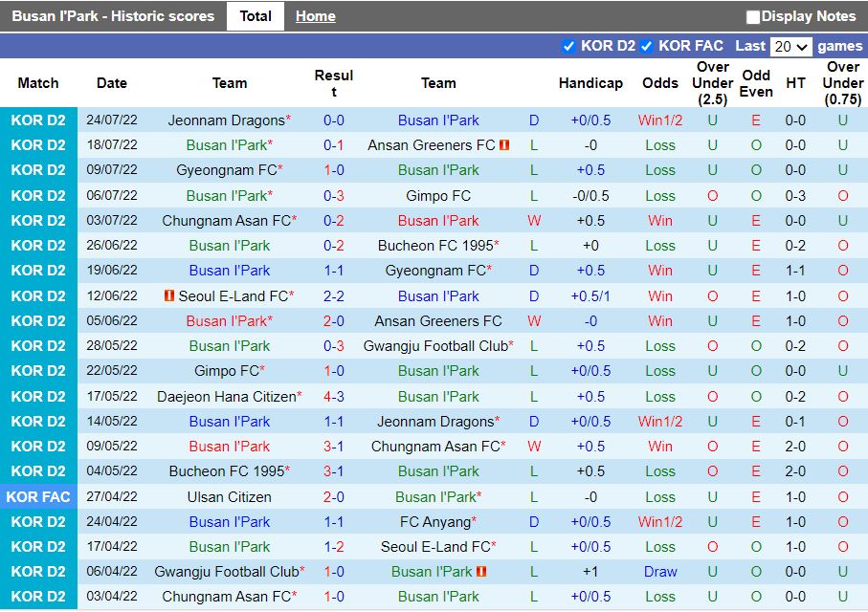The width and height of the screenshot is (868, 612).
Task: Open Gyeongnam FC team on 19/06/22 row
Action: (x=435, y=271)
